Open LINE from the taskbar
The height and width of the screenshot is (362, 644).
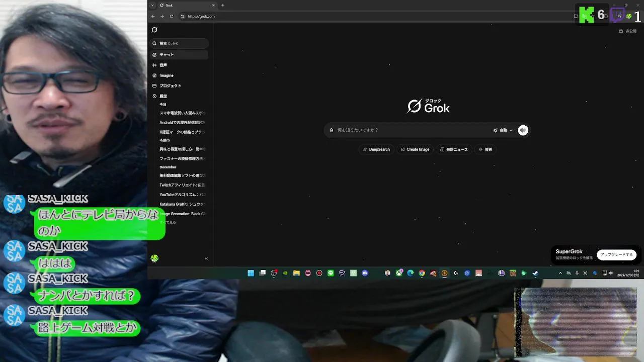tap(331, 273)
